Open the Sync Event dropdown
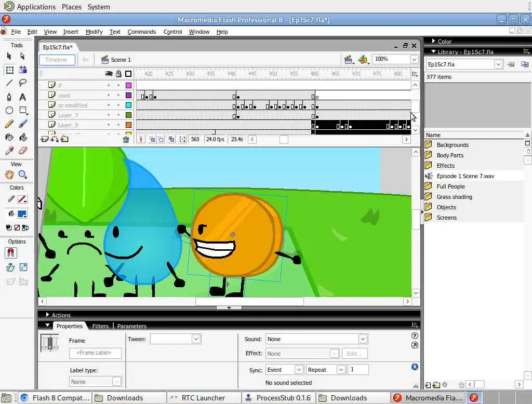Image resolution: width=532 pixels, height=404 pixels. [x=299, y=369]
